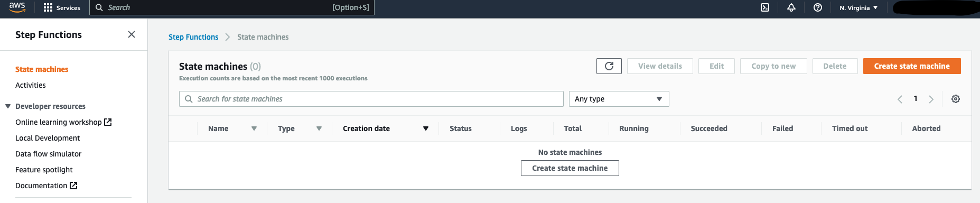The image size is (980, 203).
Task: Sort by the Name column arrow
Action: [x=254, y=128]
